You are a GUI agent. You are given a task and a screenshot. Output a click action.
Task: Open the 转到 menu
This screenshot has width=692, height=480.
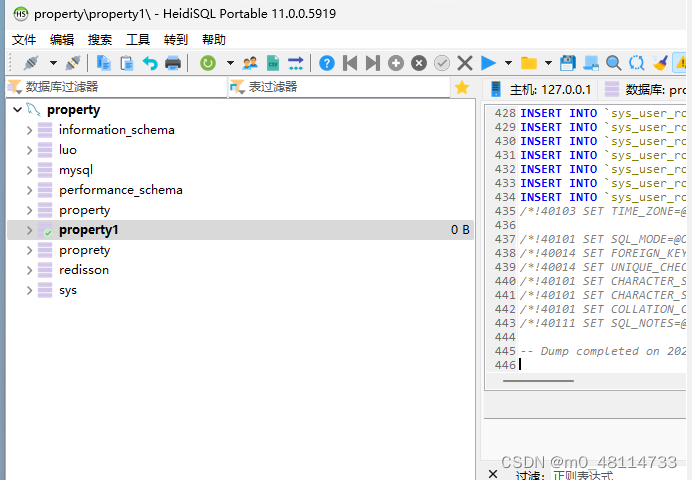point(176,40)
